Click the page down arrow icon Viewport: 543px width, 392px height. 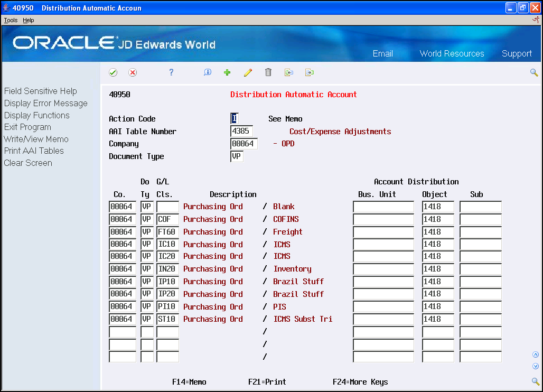click(x=536, y=366)
